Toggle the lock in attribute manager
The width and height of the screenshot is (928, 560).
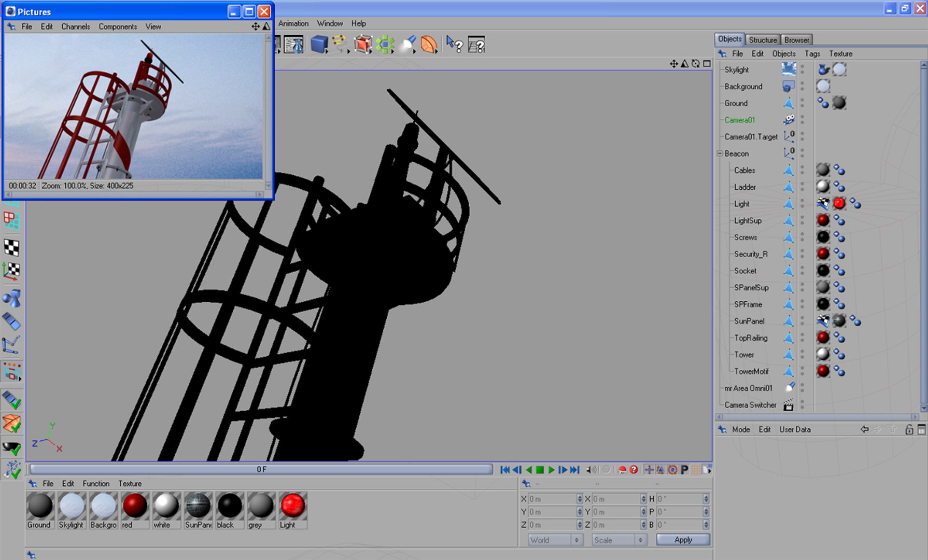point(909,429)
